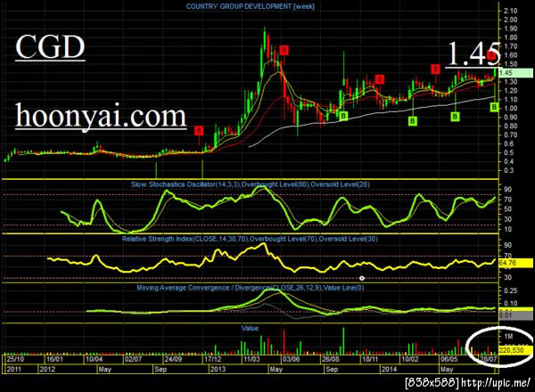Click the 0.25 MACD axis label
This screenshot has width=535, height=392.
click(x=510, y=290)
